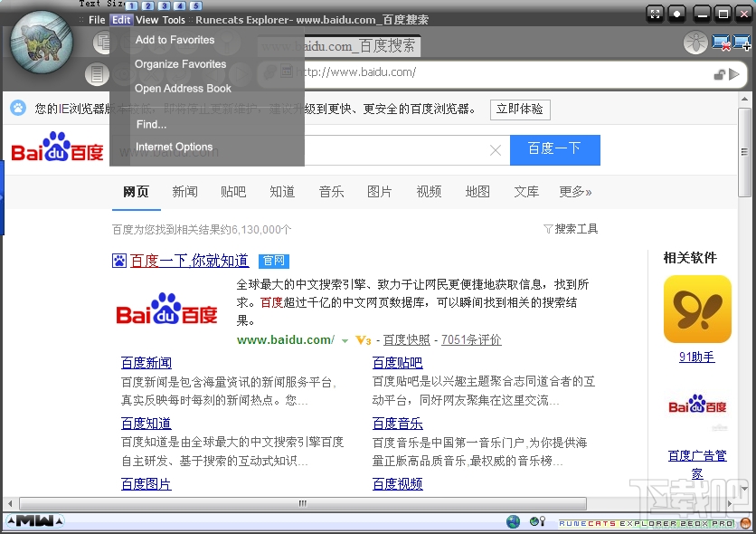Choose Organize Favorites menu entry
756x534 pixels.
180,64
